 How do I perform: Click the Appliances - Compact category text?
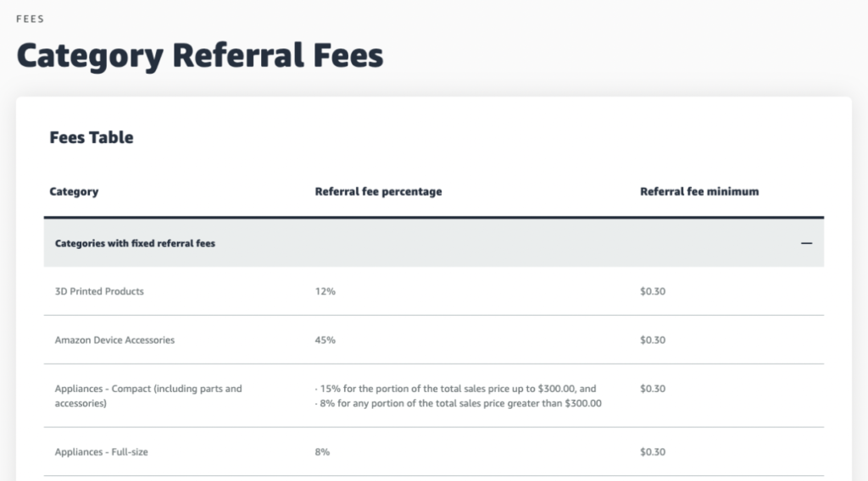(148, 395)
